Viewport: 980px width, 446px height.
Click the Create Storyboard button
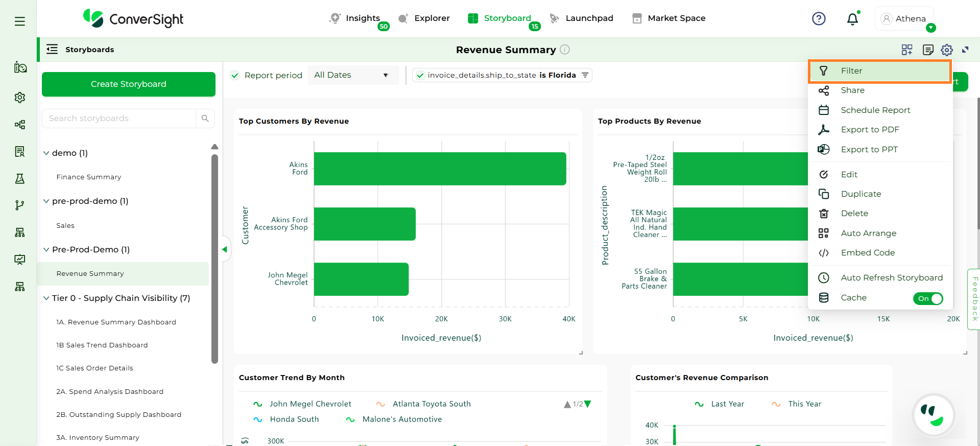click(x=129, y=84)
